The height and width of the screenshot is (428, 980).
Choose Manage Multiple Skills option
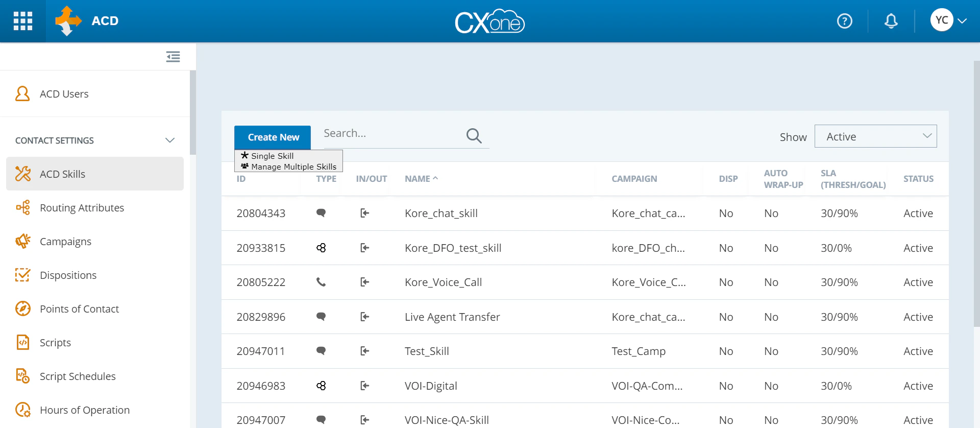[x=289, y=167]
